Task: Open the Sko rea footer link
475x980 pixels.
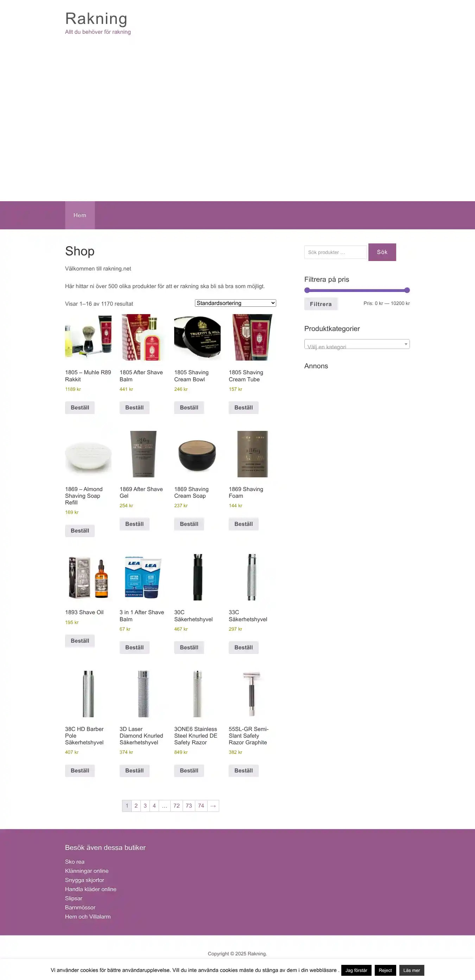Action: (75, 861)
